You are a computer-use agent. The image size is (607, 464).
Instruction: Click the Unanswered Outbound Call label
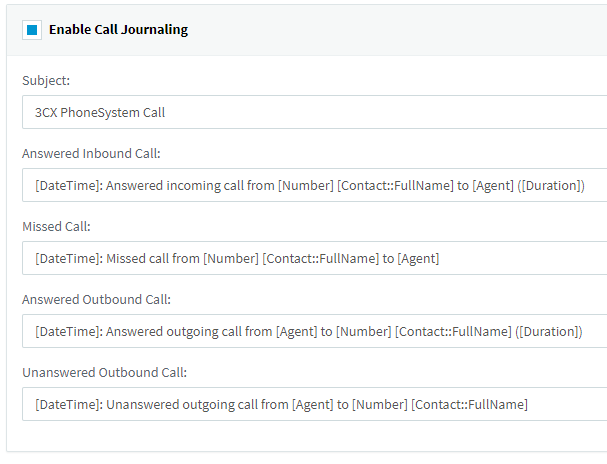(104, 372)
